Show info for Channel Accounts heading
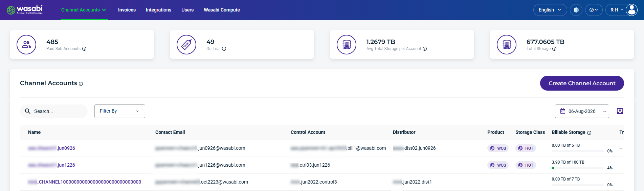This screenshot has height=191, width=644. point(81,84)
